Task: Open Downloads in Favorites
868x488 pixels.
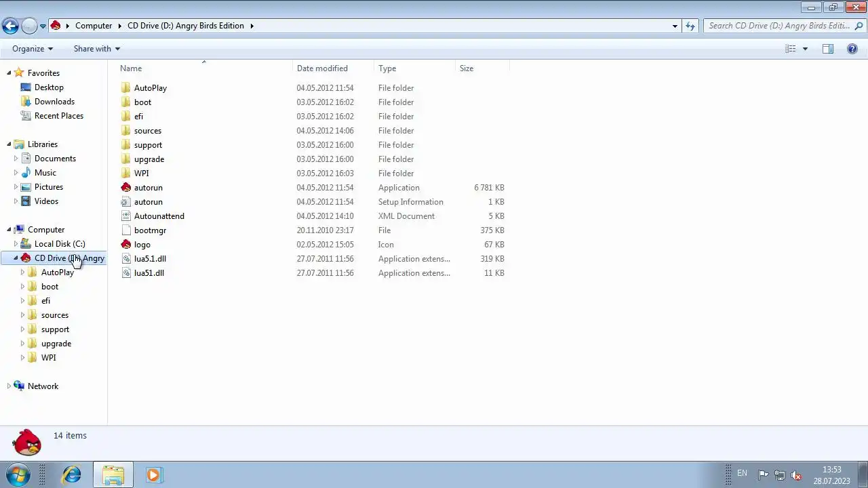Action: click(x=54, y=102)
